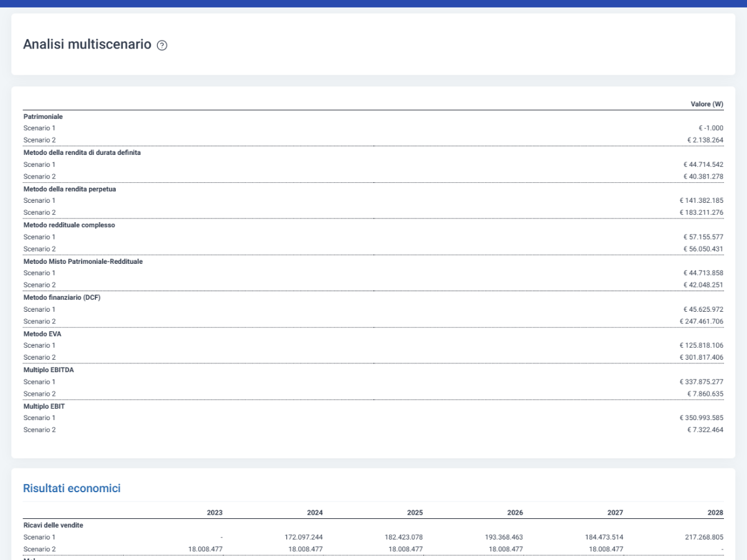Click the 2026 year column header
This screenshot has width=747, height=560.
click(x=515, y=513)
